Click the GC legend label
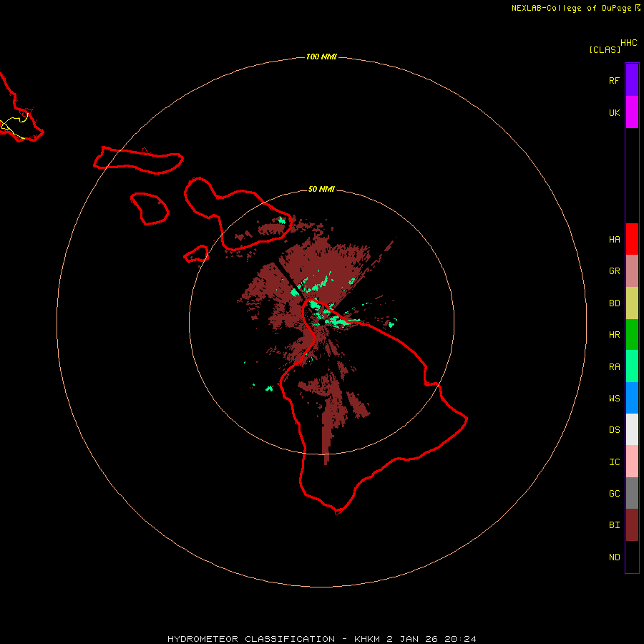This screenshot has height=644, width=644. [614, 494]
